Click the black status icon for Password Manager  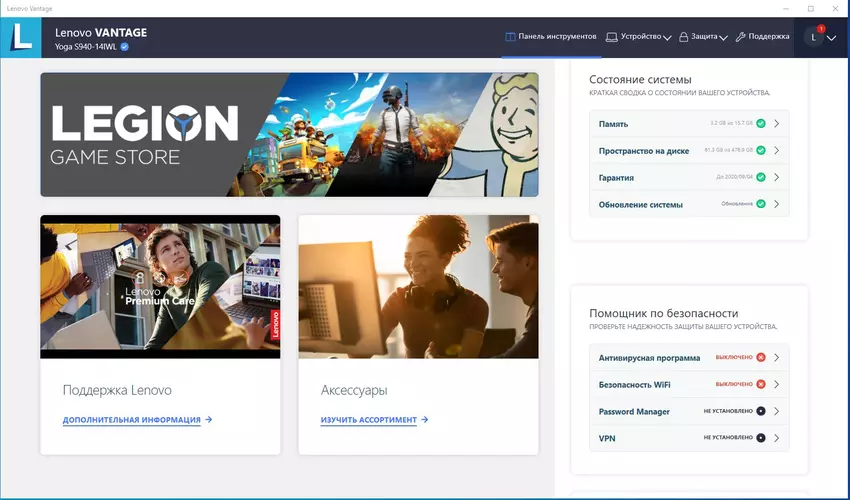(761, 411)
